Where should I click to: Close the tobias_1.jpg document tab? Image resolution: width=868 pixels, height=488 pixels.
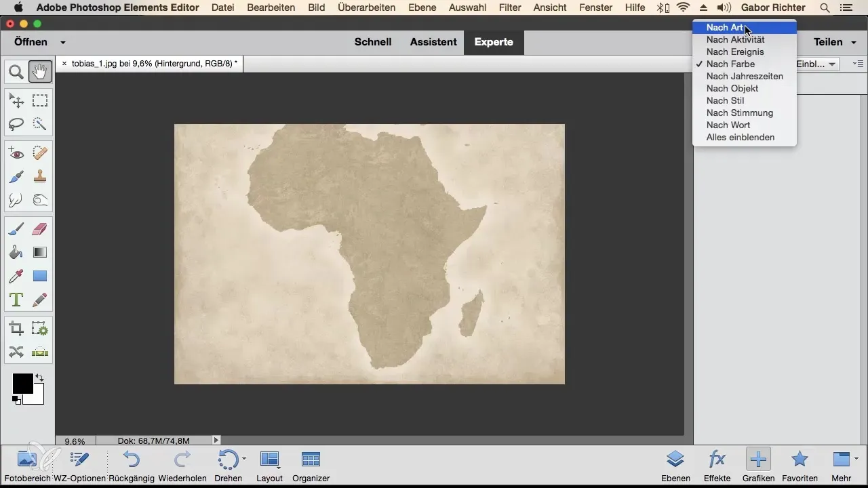point(64,64)
